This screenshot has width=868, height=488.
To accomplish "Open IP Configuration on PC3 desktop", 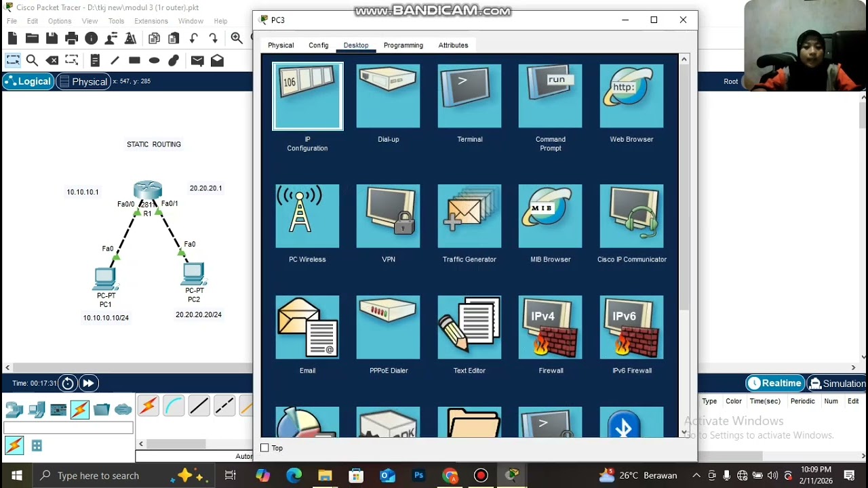I will tap(307, 96).
